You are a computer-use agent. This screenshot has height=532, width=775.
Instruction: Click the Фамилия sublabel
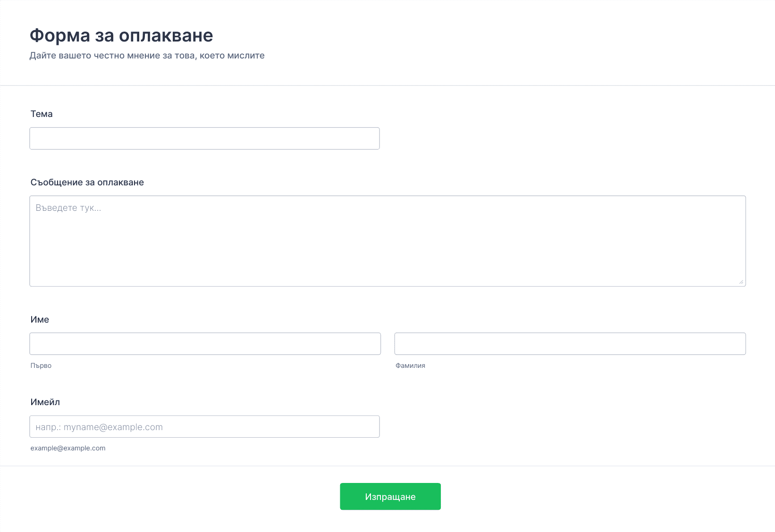tap(410, 366)
